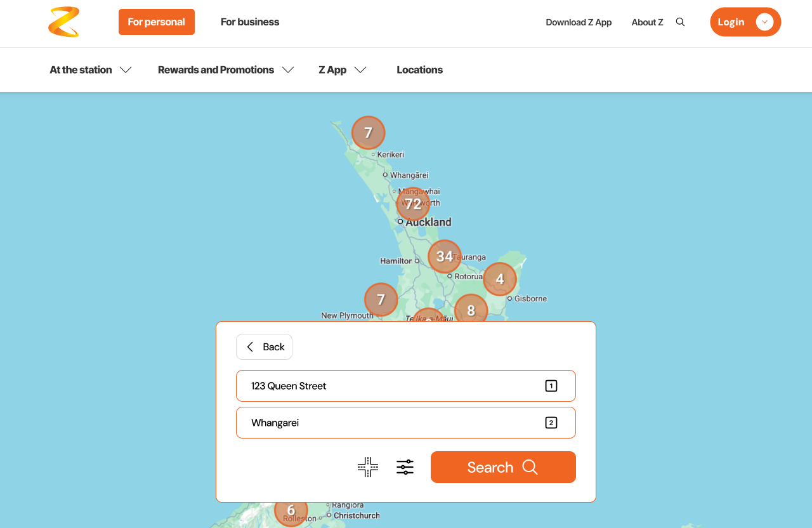This screenshot has width=812, height=528.
Task: Open the 7 stations cluster near New Plymouth
Action: click(381, 300)
